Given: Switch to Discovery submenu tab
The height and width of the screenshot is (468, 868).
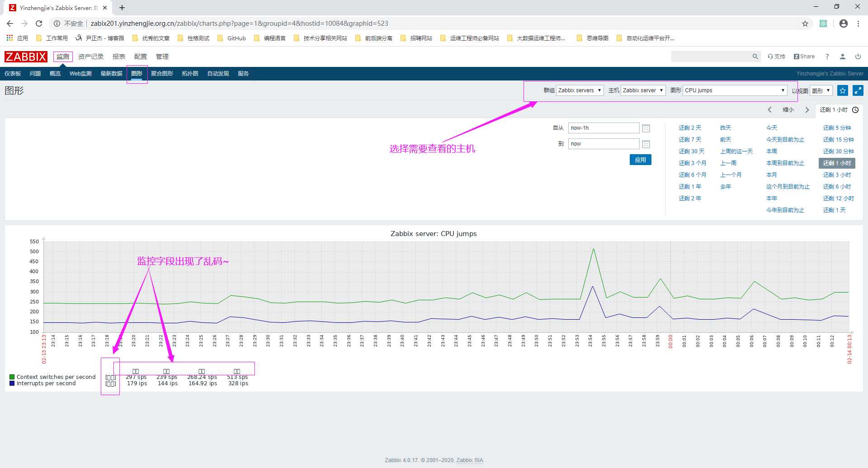Looking at the screenshot, I should 218,74.
